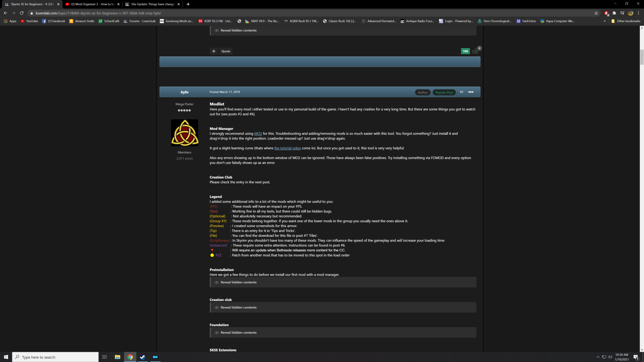Open the Extensions puzzle icon
This screenshot has height=362, width=644.
tap(614, 13)
